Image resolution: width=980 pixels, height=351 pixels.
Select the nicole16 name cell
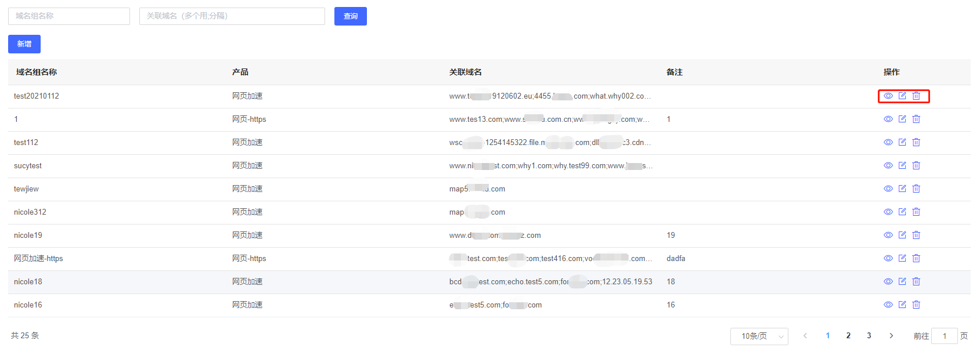[x=28, y=305]
